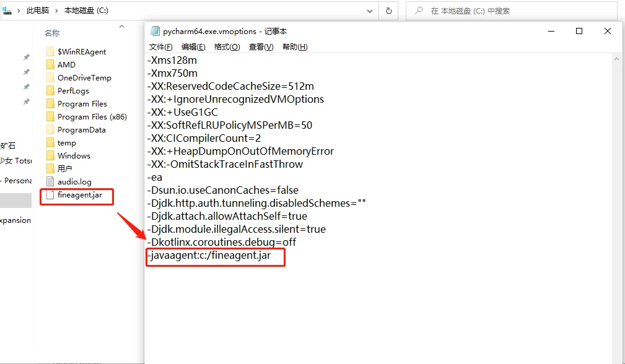Select the fineagent.jar file name
The height and width of the screenshot is (364, 625).
(x=80, y=195)
